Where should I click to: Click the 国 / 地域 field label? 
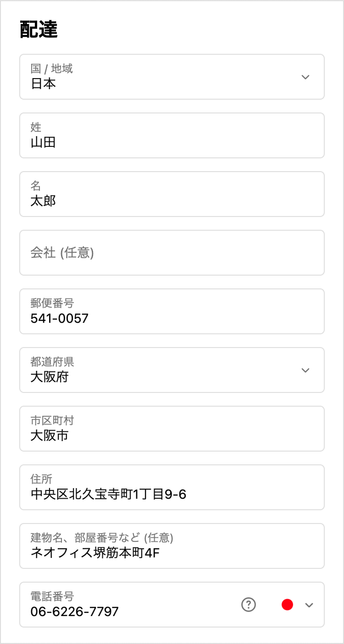[52, 69]
